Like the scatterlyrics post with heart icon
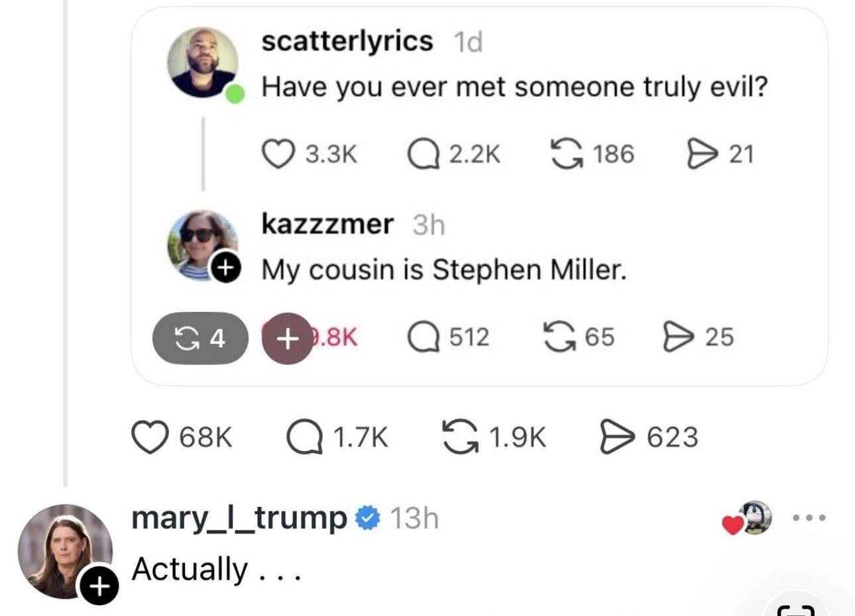Screen dimensions: 855x616 point(278,154)
